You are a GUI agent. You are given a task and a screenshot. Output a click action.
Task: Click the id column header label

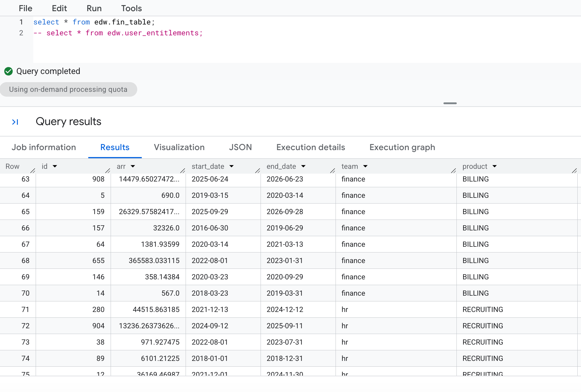coord(45,166)
